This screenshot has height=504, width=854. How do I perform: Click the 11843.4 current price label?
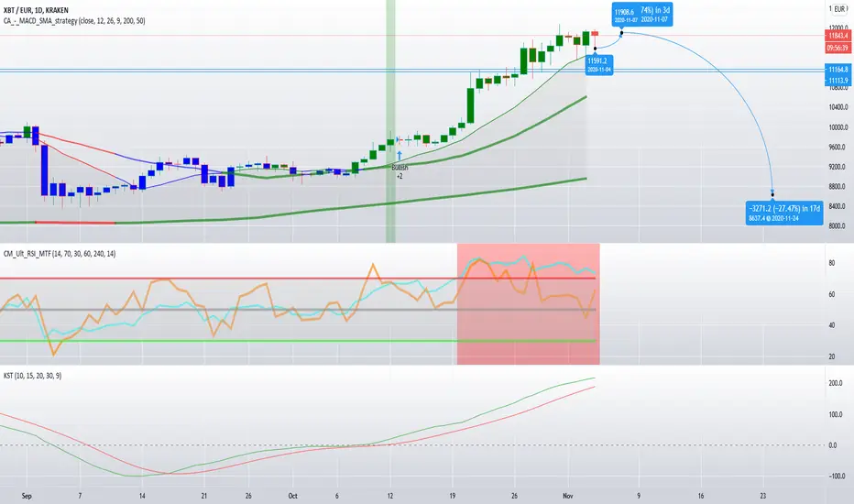point(838,36)
